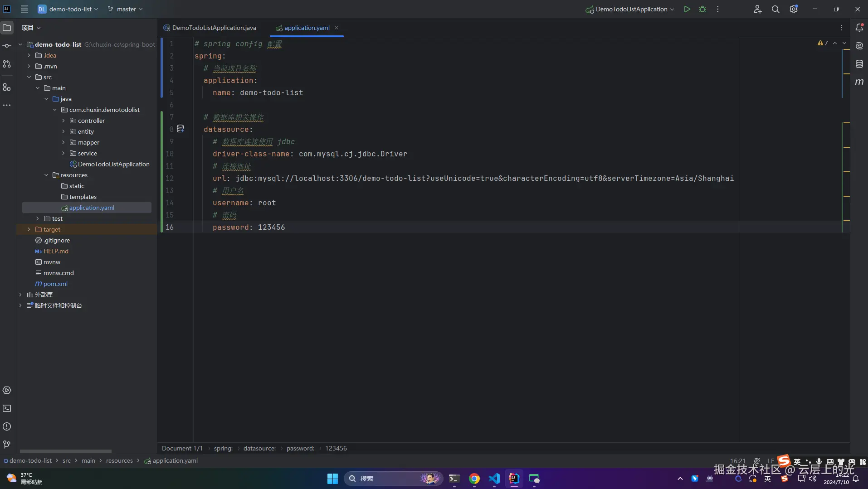
Task: Open the Problems tool window
Action: pos(7,426)
